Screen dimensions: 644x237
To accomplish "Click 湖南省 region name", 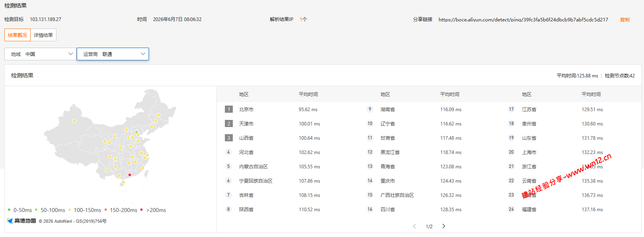I will coord(388,110).
